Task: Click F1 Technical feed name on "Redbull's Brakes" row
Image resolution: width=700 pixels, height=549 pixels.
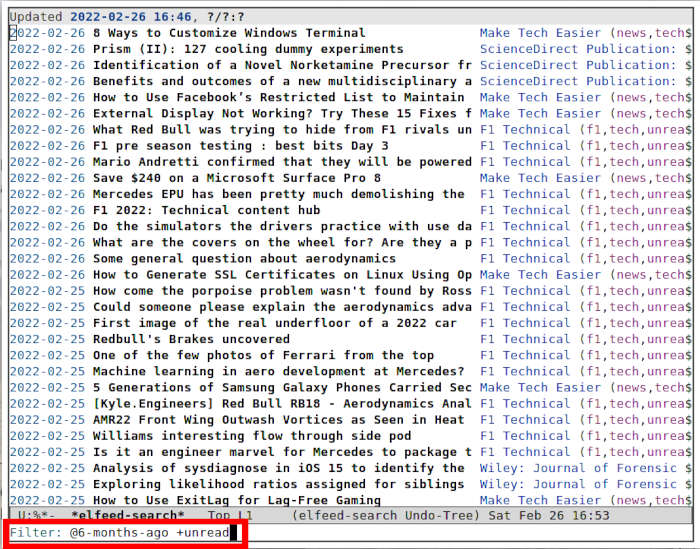Action: (x=525, y=339)
